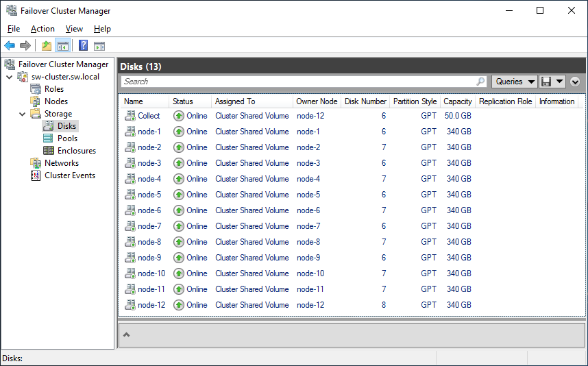Select the node-8 disk name
The image size is (588, 366).
point(149,242)
